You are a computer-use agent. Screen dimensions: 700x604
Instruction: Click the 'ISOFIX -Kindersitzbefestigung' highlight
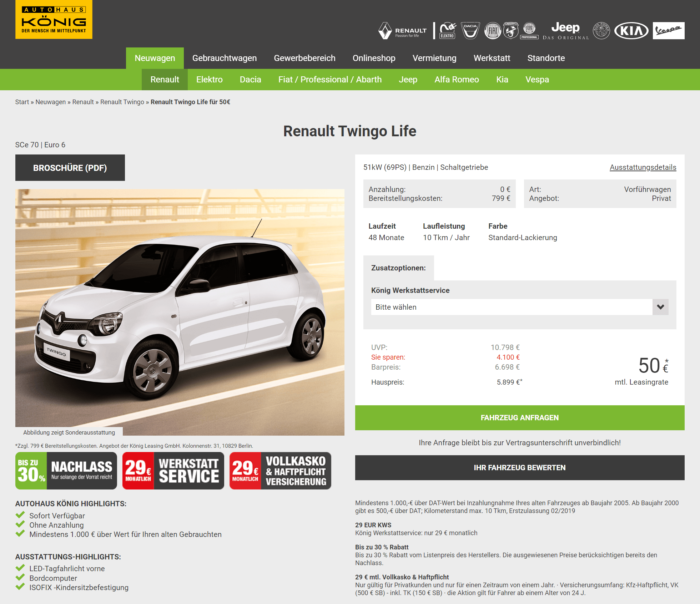pos(79,588)
